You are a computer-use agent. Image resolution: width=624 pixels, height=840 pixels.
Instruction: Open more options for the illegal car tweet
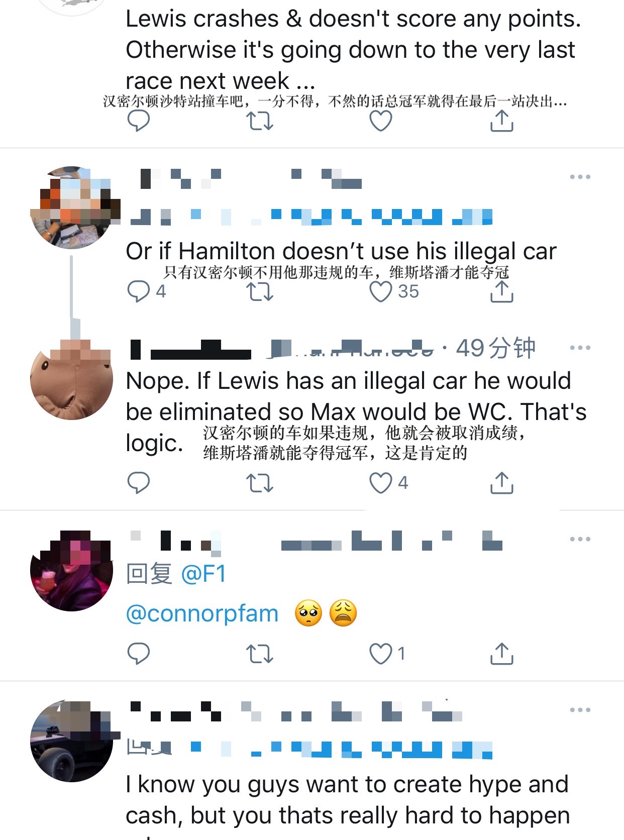pyautogui.click(x=580, y=177)
